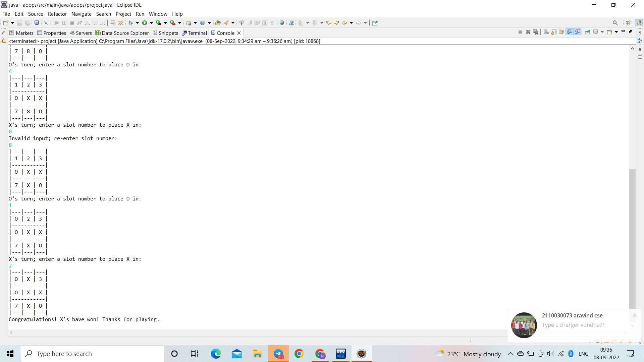
Task: Toggle Show Console on standard error change
Action: (x=577, y=32)
